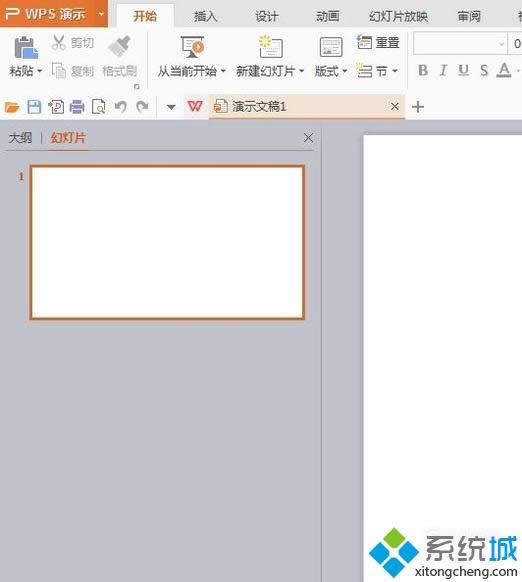
Task: Click the 复制 copy label
Action: point(82,71)
